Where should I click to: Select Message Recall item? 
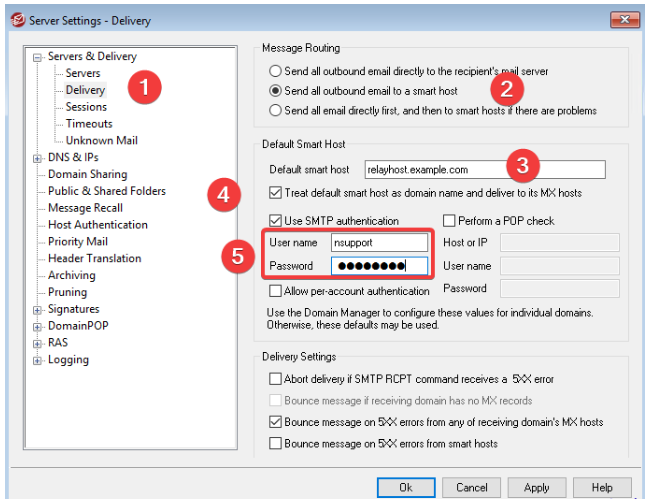(85, 208)
